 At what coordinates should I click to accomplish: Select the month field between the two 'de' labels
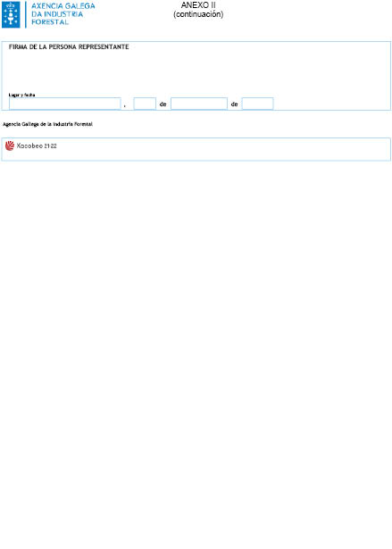[199, 104]
